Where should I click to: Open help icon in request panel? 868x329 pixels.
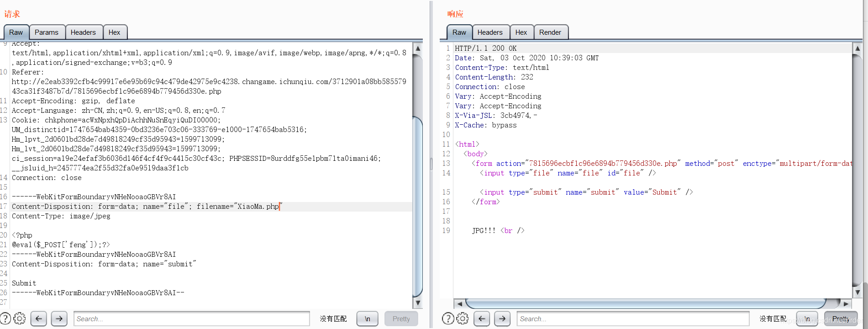tap(5, 318)
